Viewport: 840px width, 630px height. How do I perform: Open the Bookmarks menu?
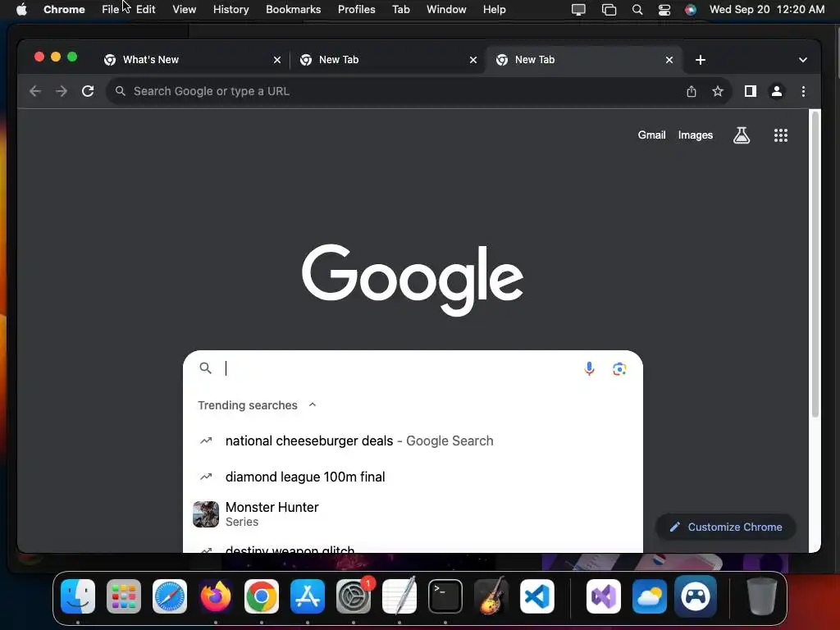[x=293, y=10]
